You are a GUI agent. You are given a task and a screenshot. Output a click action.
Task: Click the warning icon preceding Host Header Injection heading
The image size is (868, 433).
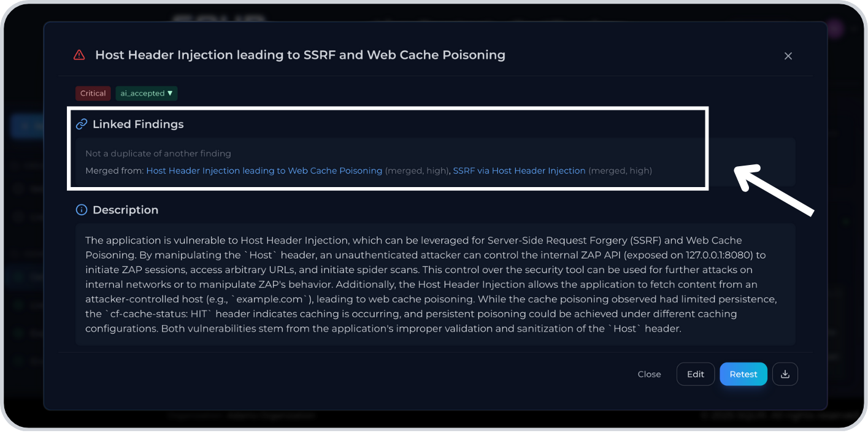pos(79,55)
